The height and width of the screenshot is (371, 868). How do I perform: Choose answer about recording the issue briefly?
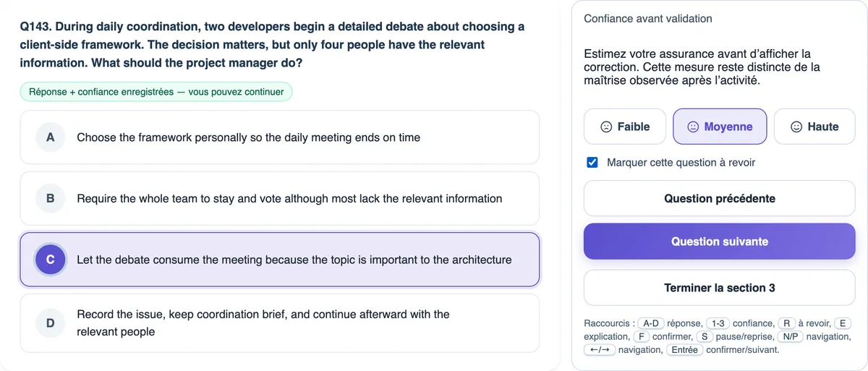coord(280,323)
